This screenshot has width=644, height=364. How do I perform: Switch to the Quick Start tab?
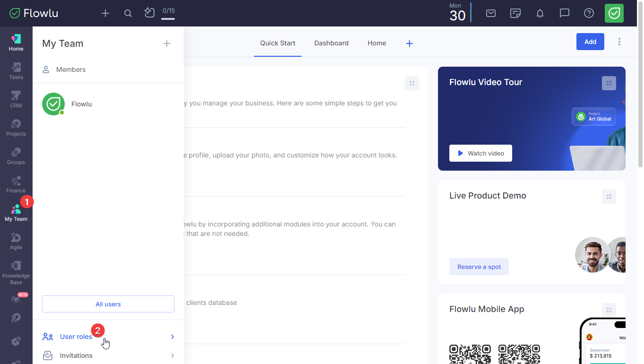(x=278, y=43)
